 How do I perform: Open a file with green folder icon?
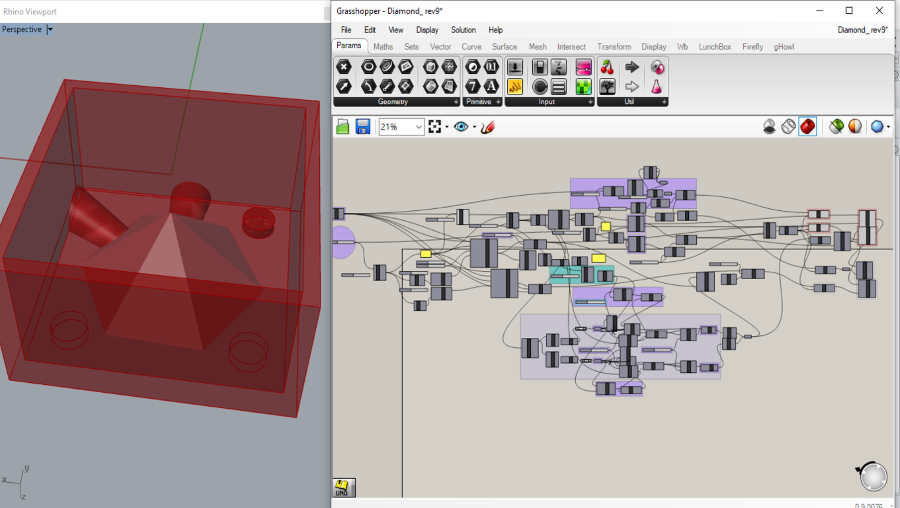click(343, 127)
